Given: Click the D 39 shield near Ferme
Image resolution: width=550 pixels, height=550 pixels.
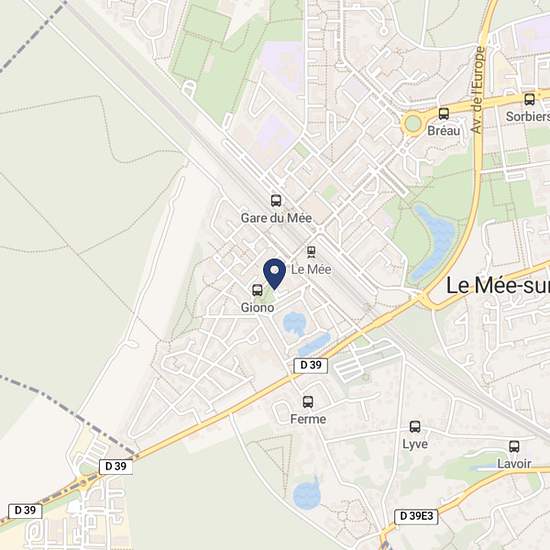Looking at the screenshot, I should 311,365.
